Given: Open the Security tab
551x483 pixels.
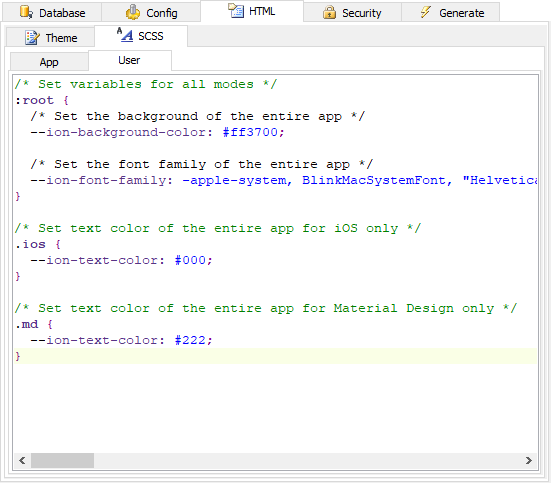Looking at the screenshot, I should coord(352,12).
